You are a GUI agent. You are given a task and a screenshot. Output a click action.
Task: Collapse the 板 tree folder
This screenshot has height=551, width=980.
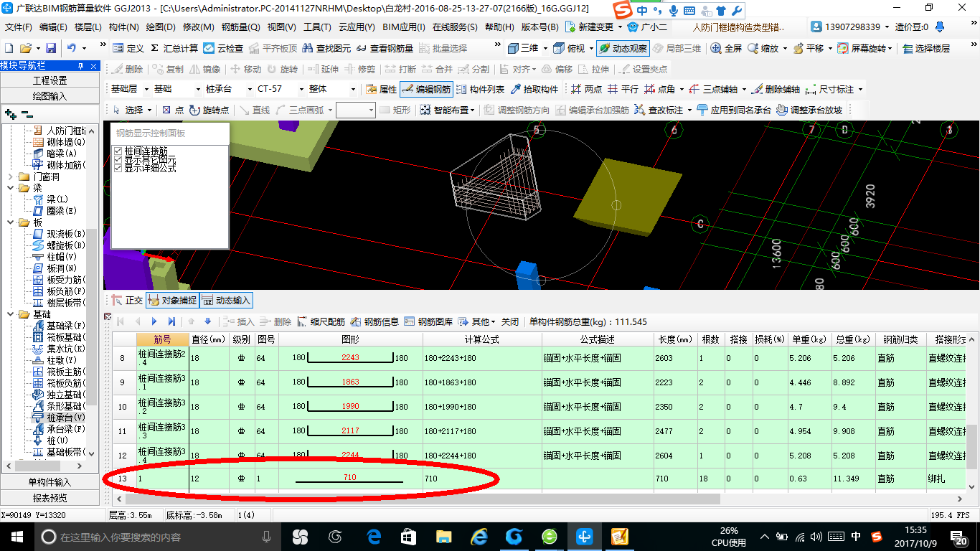[x=10, y=222]
